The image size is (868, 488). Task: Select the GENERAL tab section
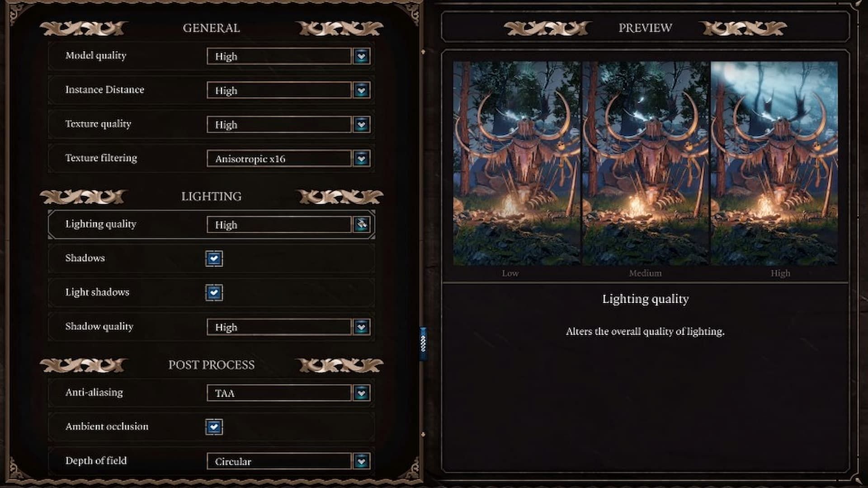(212, 28)
